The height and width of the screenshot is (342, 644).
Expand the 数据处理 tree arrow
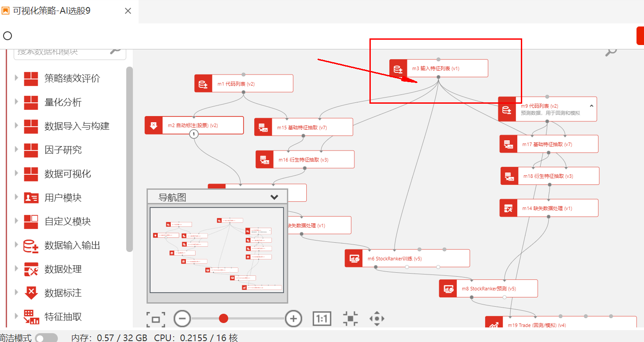pos(16,269)
